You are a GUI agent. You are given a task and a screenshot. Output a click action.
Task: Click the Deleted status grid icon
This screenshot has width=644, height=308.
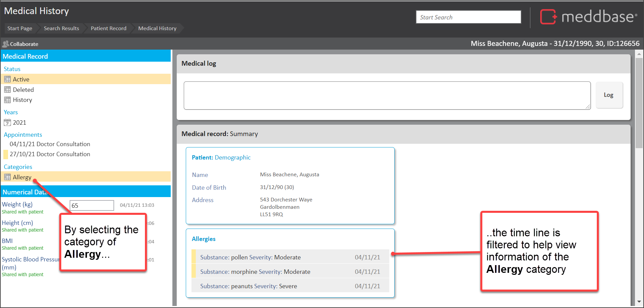click(x=7, y=90)
